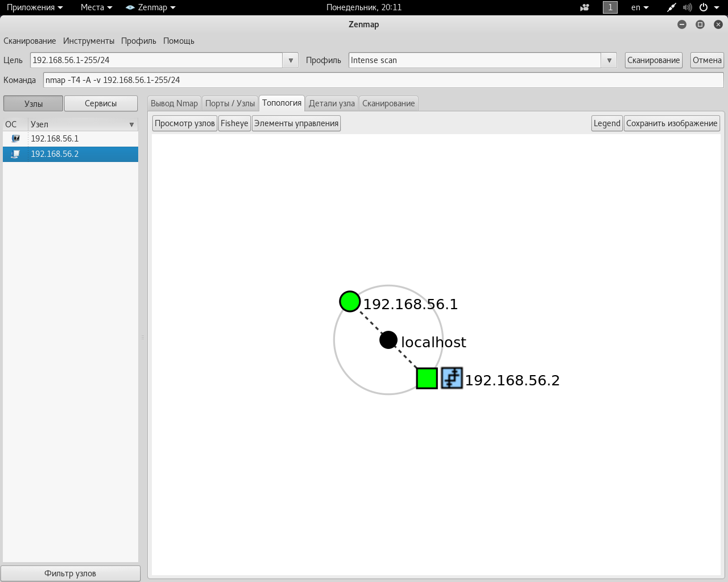Click the black localhost node in topology
This screenshot has width=728, height=582.
coord(388,340)
